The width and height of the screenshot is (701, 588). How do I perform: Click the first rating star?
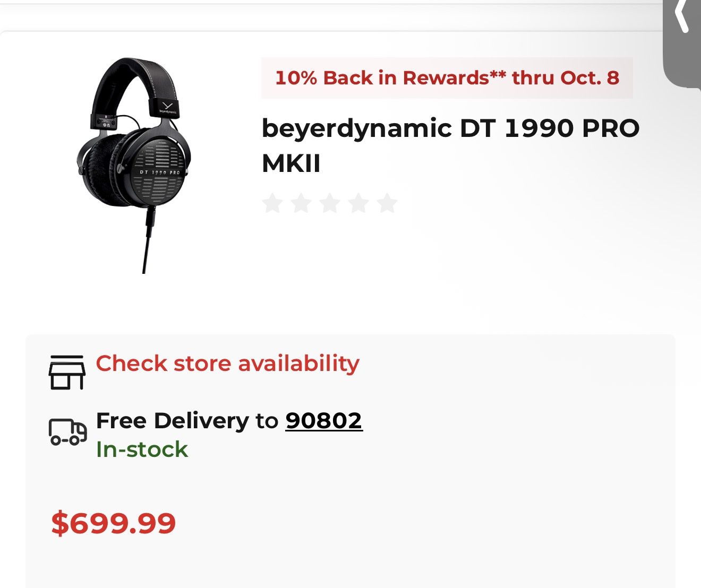272,203
